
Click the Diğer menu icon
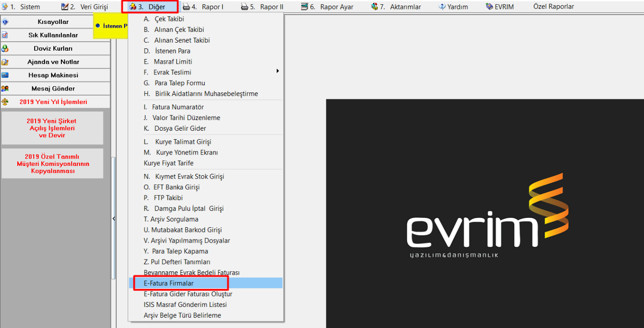[132, 7]
